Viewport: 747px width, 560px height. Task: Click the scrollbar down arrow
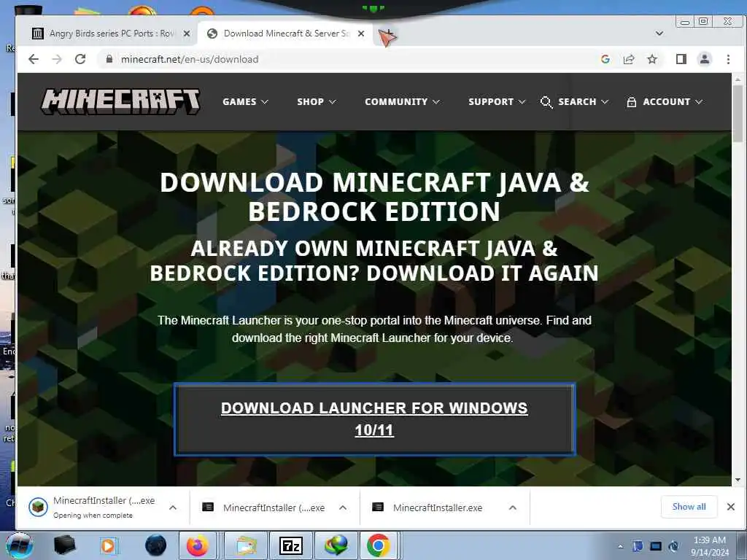(738, 480)
